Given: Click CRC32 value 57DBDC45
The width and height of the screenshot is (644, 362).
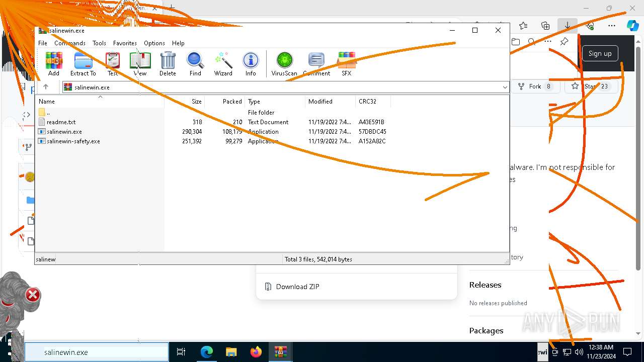Looking at the screenshot, I should (x=372, y=132).
